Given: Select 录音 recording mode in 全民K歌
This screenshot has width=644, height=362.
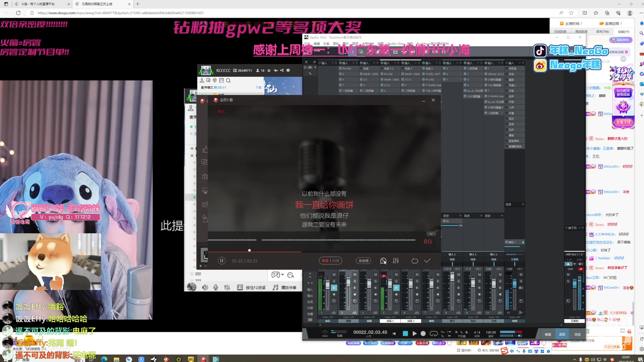Looking at the screenshot, I should pos(325,261).
